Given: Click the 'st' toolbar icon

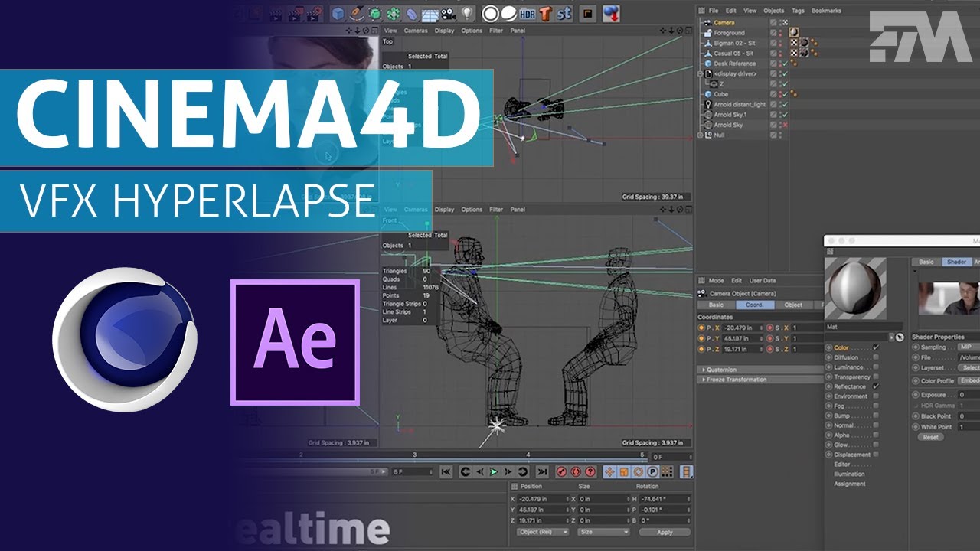Looking at the screenshot, I should tap(563, 14).
